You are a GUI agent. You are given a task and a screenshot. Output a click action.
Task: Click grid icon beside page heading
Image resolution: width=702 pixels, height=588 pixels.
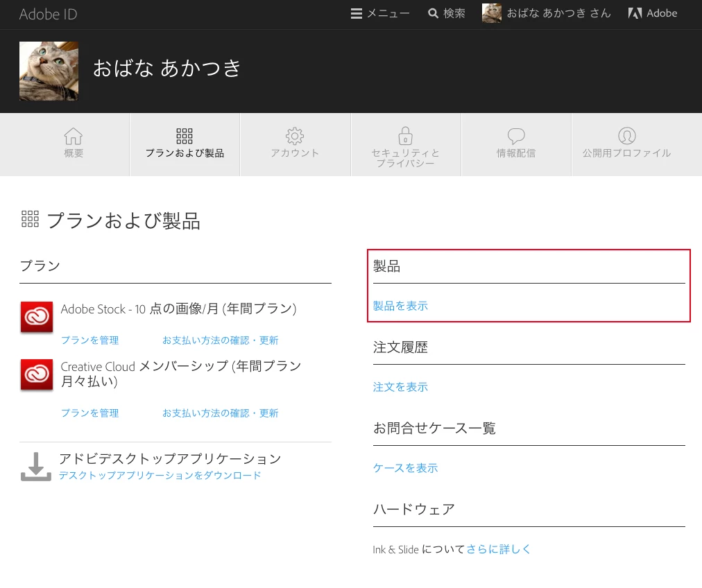click(30, 219)
